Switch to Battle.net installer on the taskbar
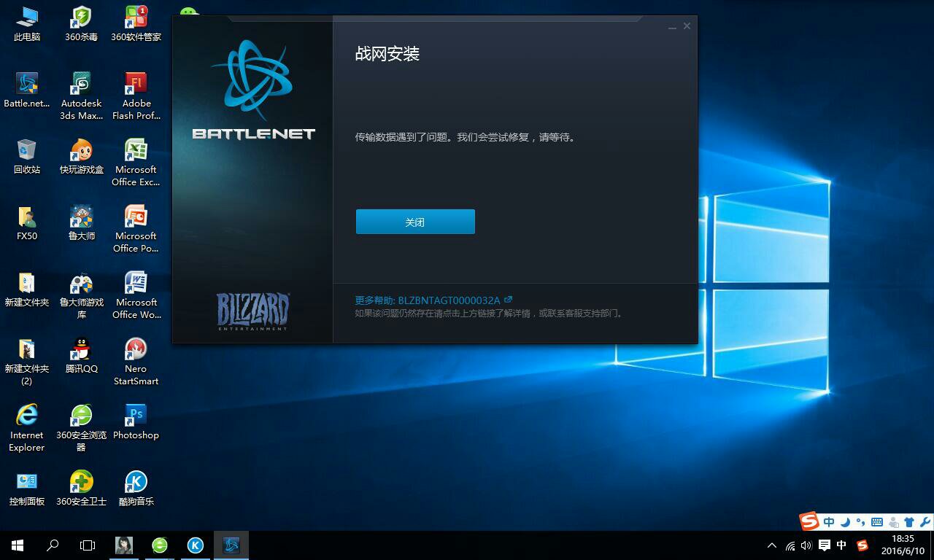934x560 pixels. tap(231, 545)
